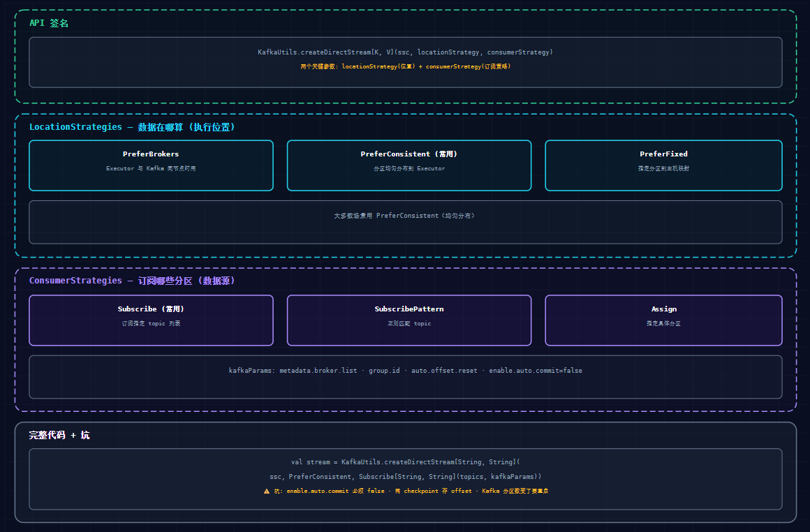Viewport: 810px width, 532px height.
Task: Click the SubscribePattern card
Action: [409, 320]
